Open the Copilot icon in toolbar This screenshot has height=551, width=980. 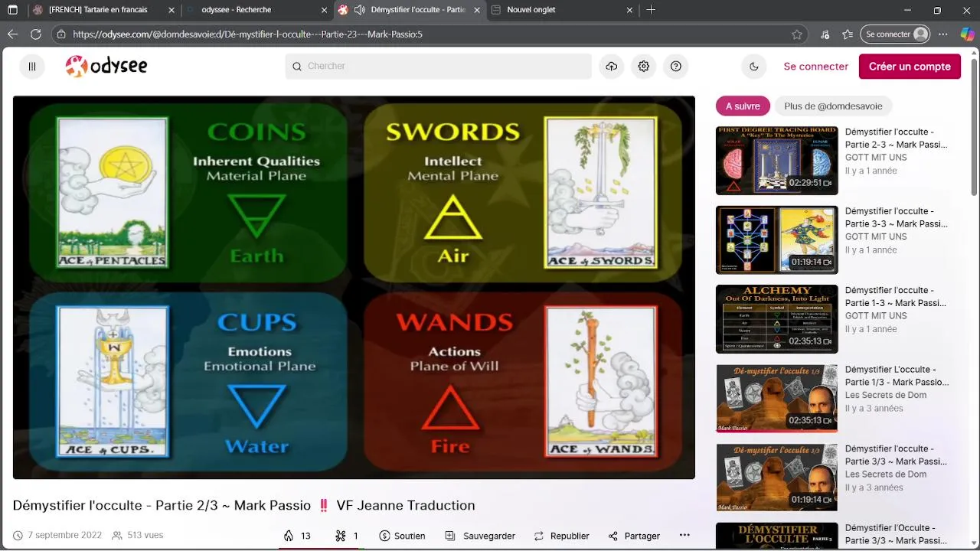click(967, 34)
